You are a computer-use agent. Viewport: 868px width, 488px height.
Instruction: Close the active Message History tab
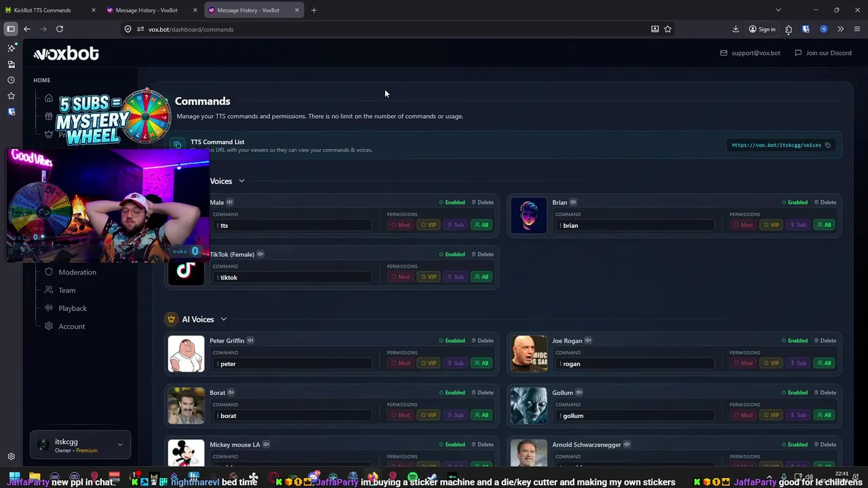[296, 10]
